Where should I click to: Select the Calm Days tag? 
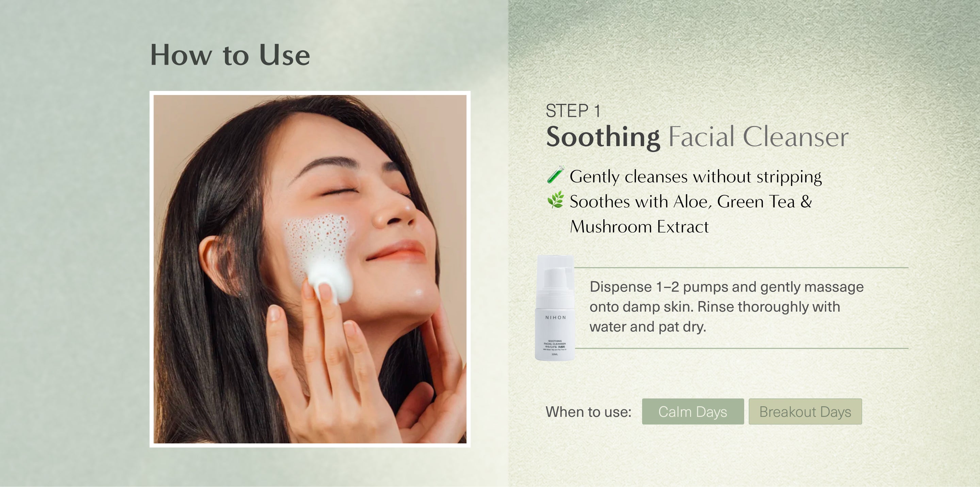[x=693, y=412]
